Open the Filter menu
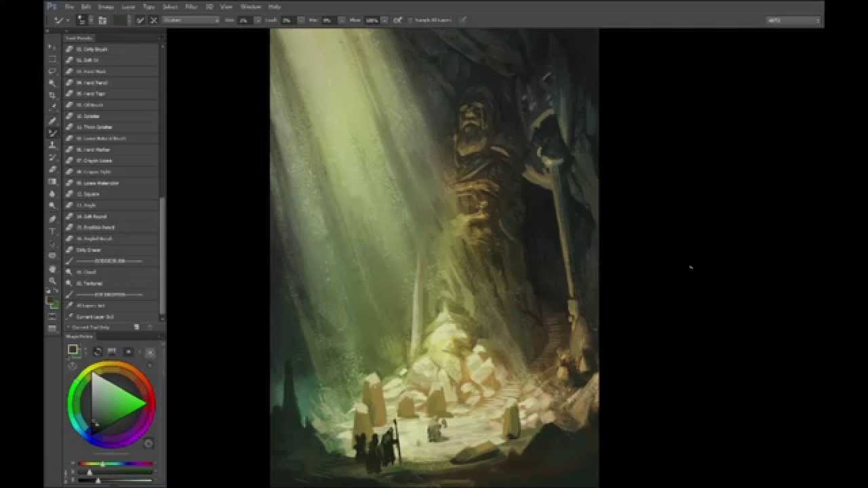The height and width of the screenshot is (488, 868). 191,7
